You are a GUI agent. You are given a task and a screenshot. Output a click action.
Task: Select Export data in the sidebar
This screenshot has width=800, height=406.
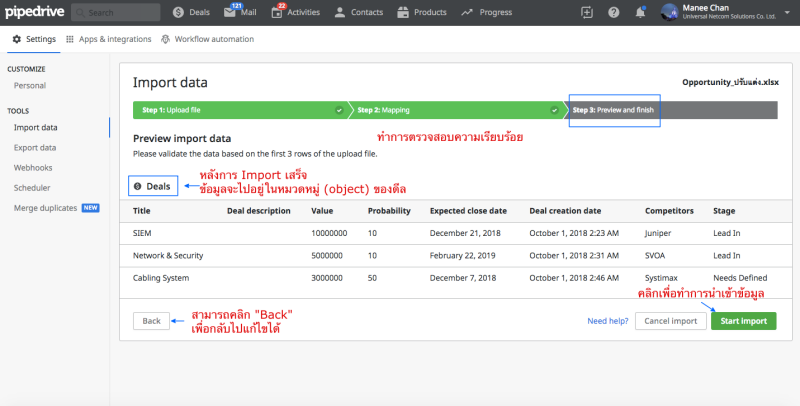(35, 148)
